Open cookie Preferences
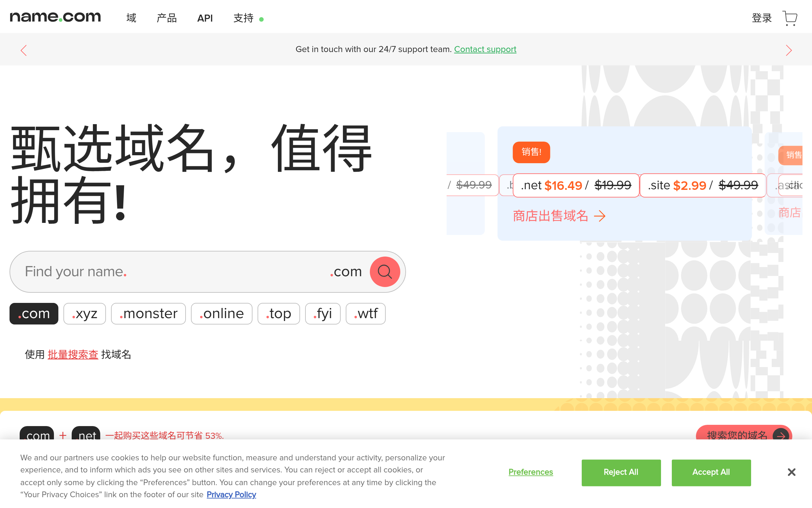 coord(530,472)
